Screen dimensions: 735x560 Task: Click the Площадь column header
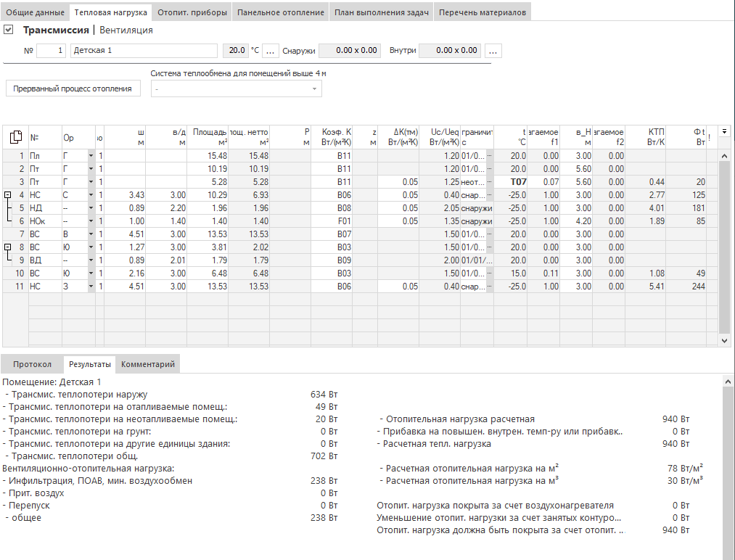click(208, 137)
